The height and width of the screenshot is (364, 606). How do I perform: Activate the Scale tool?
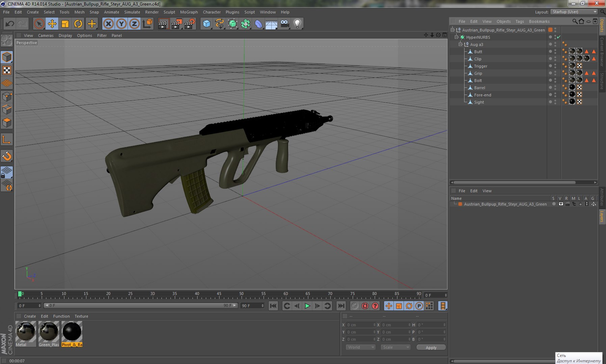coord(65,24)
